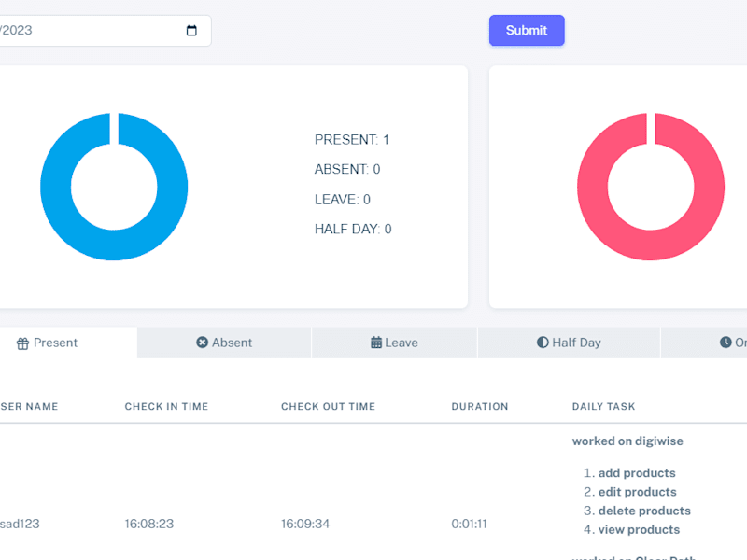The width and height of the screenshot is (747, 560).
Task: Sort by Check Out Time column header
Action: [x=329, y=407]
